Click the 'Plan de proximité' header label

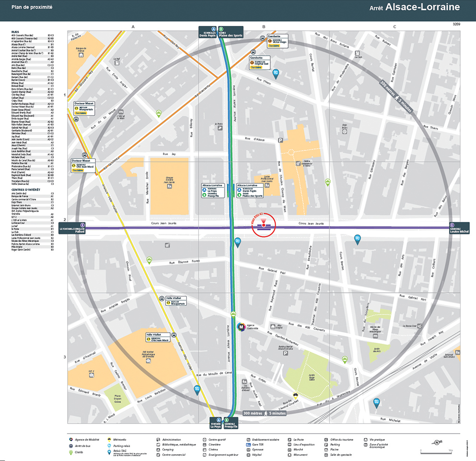pos(32,7)
